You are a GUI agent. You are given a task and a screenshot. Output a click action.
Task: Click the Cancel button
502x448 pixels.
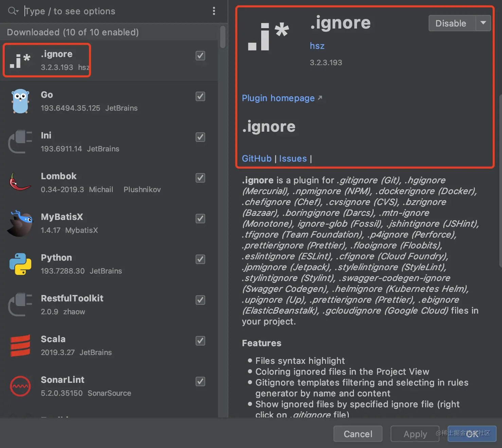[358, 434]
